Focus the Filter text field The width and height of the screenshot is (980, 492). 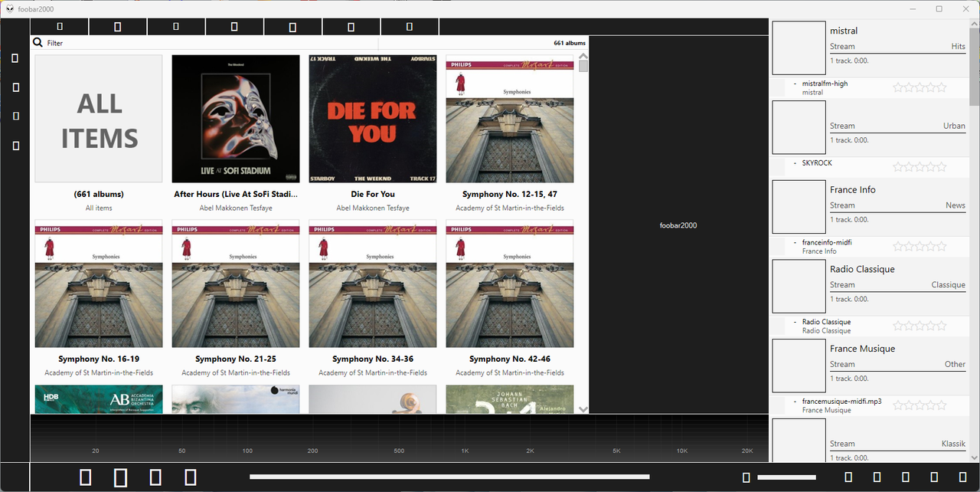point(211,43)
